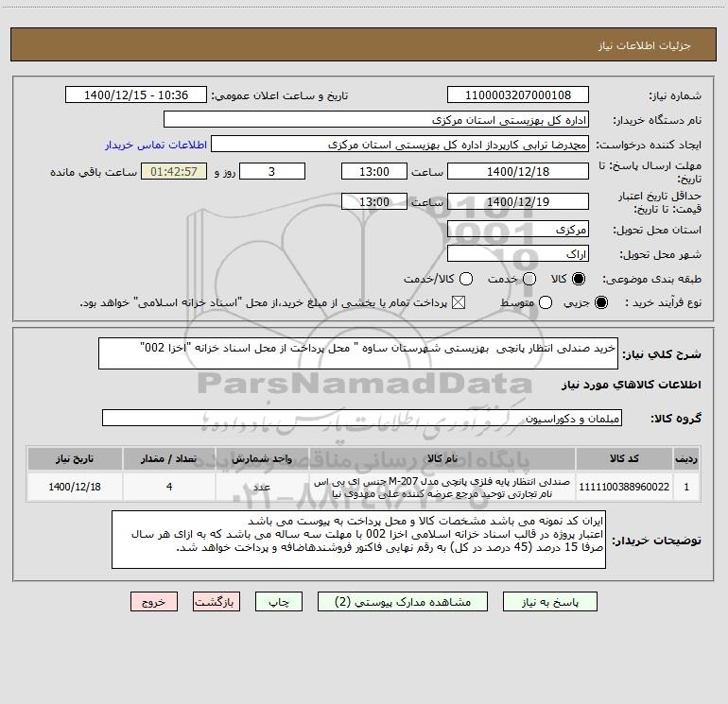Click the product name cell صندلی انتظار M-207

point(442,487)
